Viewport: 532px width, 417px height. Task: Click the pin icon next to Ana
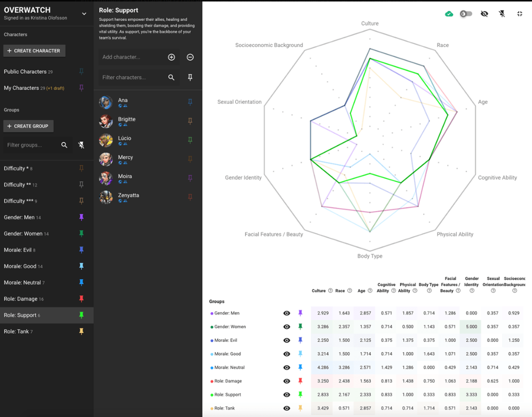(x=190, y=102)
